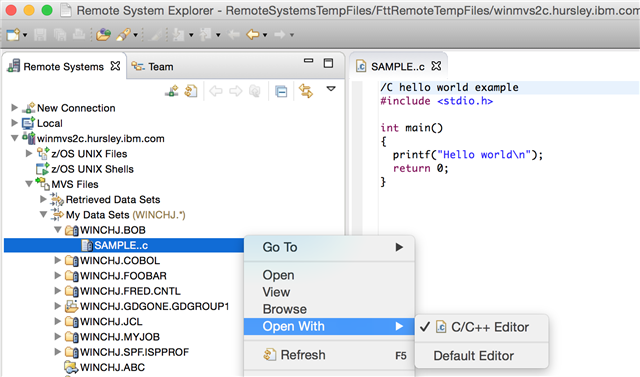
Task: Expand WINCHJ.SPF.ISPPROF data set
Action: pyautogui.click(x=57, y=352)
